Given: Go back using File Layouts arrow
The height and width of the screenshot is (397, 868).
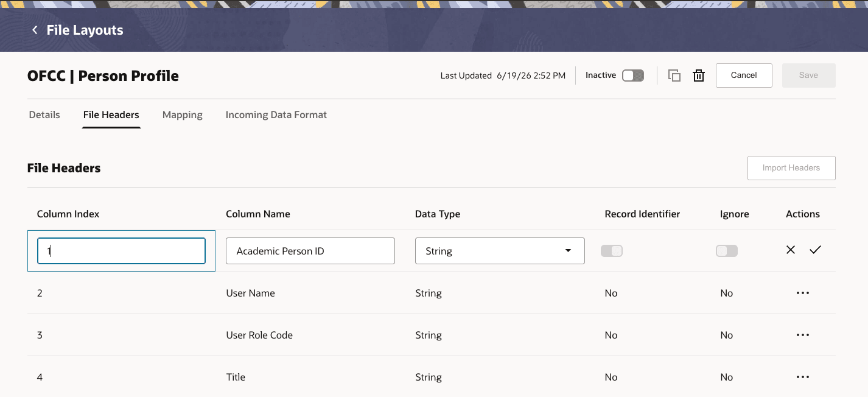Looking at the screenshot, I should (35, 30).
